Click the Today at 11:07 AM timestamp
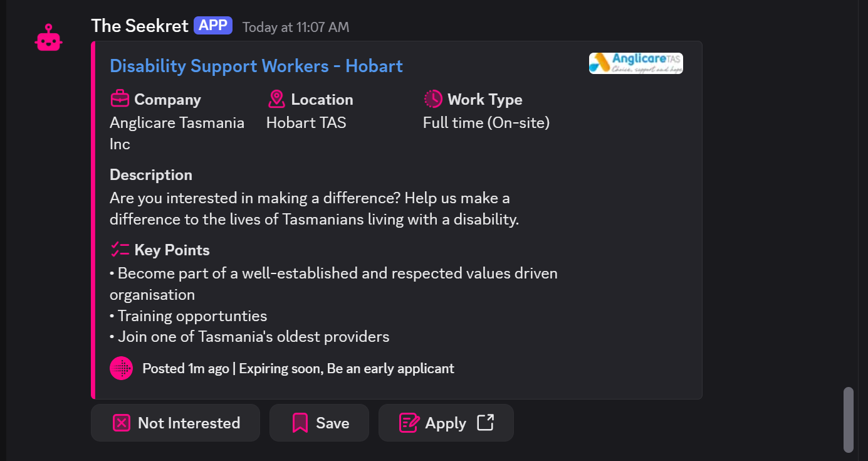The width and height of the screenshot is (868, 461). pyautogui.click(x=296, y=27)
